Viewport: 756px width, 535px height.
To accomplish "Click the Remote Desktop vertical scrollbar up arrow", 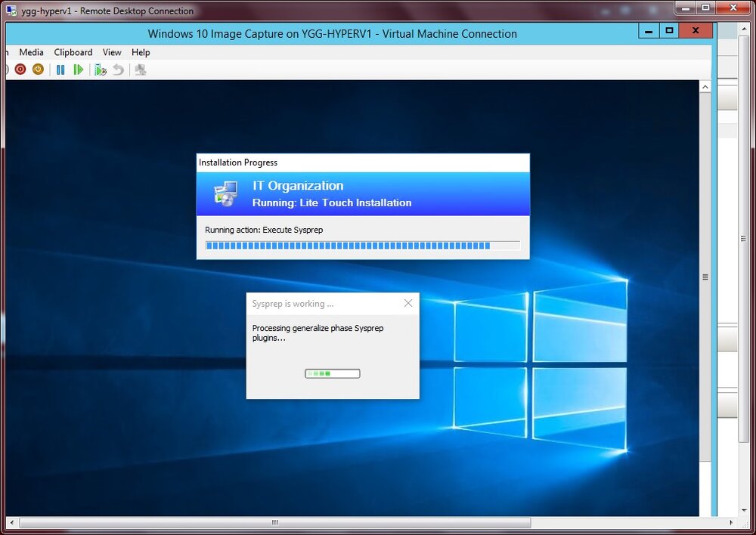I will pos(745,29).
